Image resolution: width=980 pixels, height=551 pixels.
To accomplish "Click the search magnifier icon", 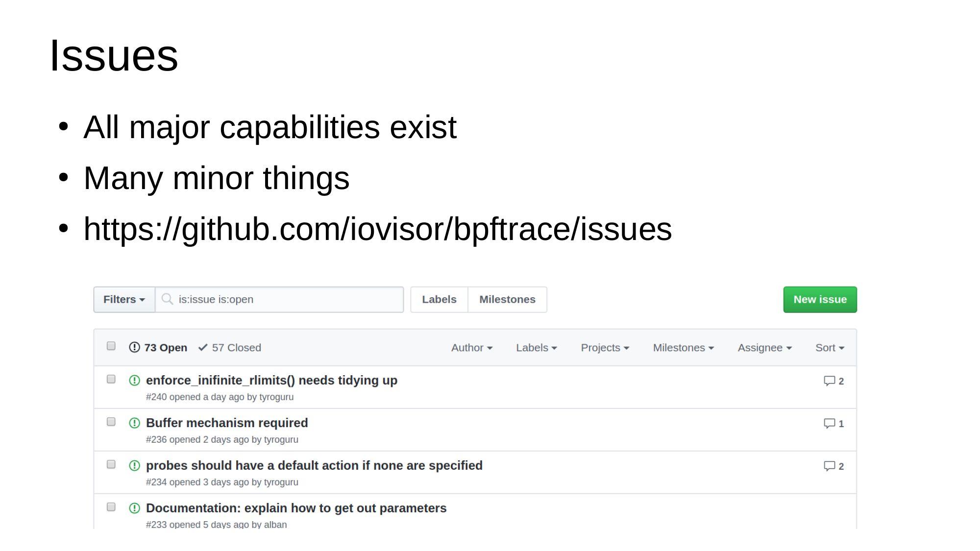I will click(167, 299).
